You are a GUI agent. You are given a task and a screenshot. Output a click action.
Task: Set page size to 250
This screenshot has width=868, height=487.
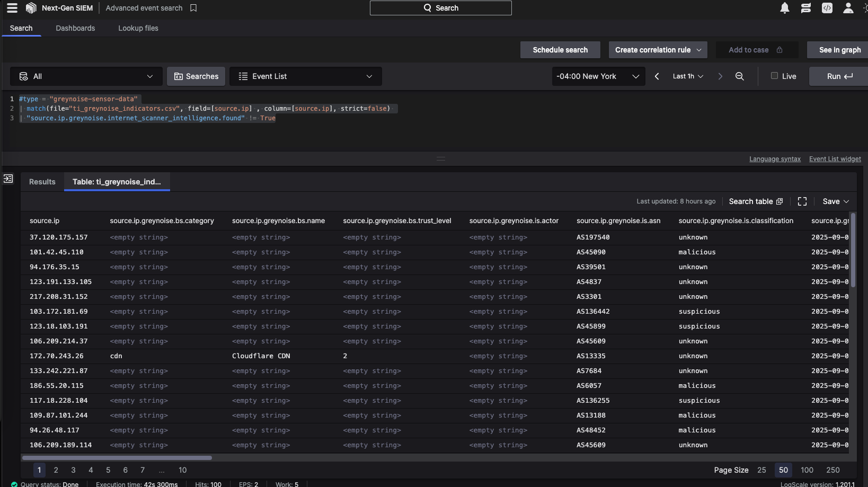tap(833, 470)
